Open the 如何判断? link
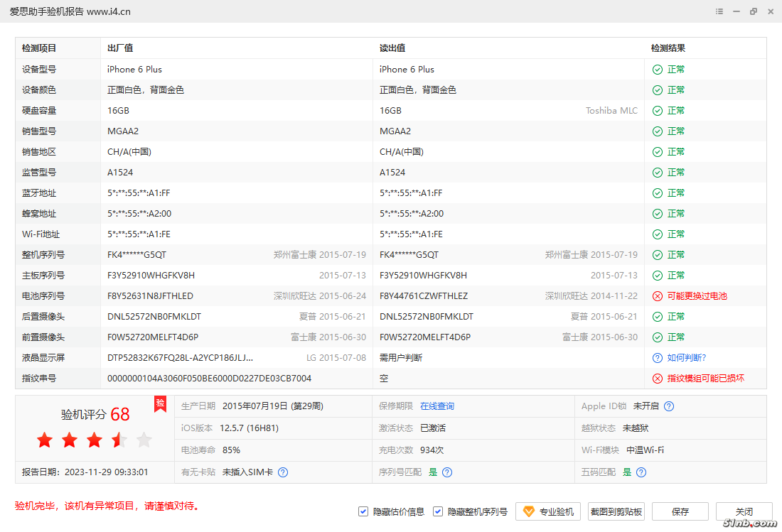782x532 pixels. pyautogui.click(x=687, y=358)
